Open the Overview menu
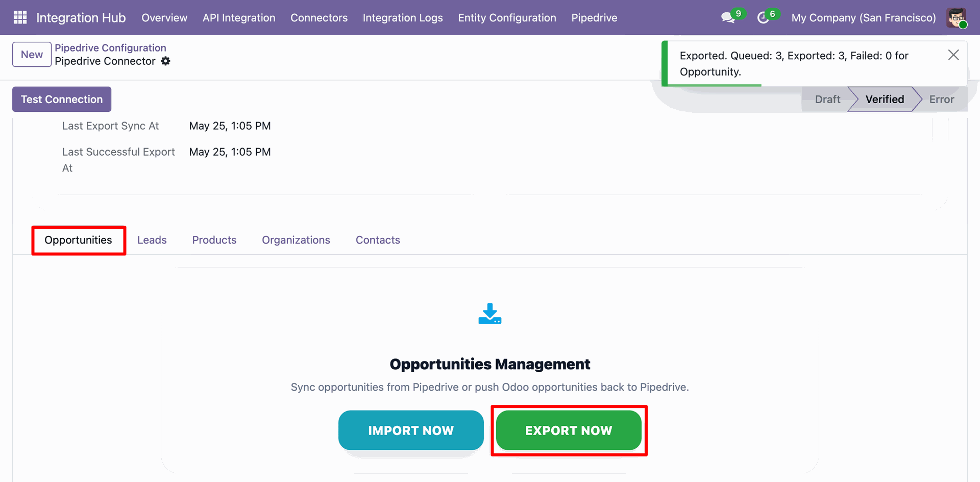This screenshot has width=980, height=482. (164, 18)
